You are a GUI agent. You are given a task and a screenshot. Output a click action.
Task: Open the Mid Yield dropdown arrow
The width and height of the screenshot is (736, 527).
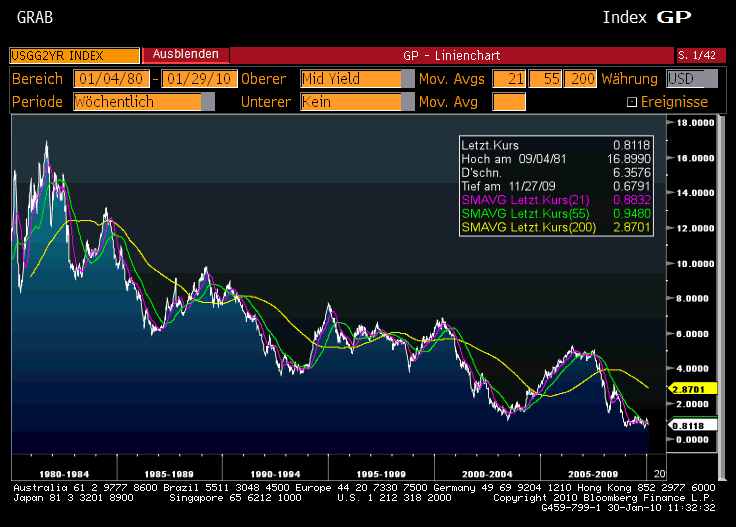[x=408, y=79]
